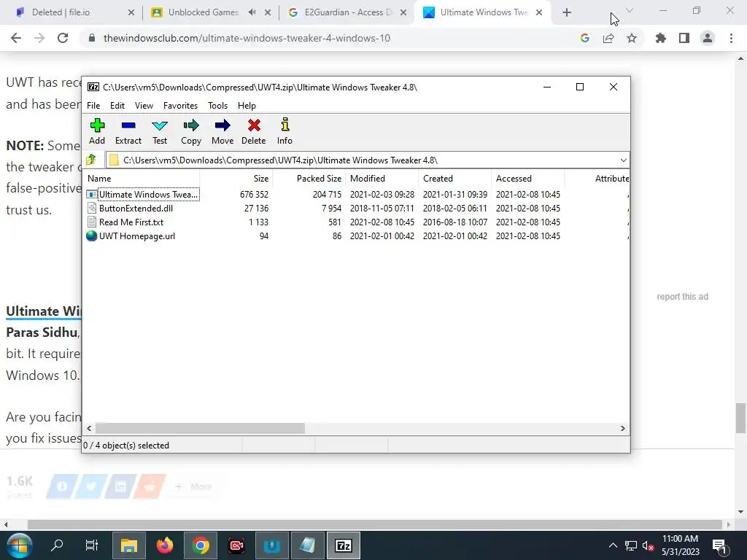Screen dimensions: 747x560
Task: Click the red Delete toolbar button
Action: tap(253, 131)
